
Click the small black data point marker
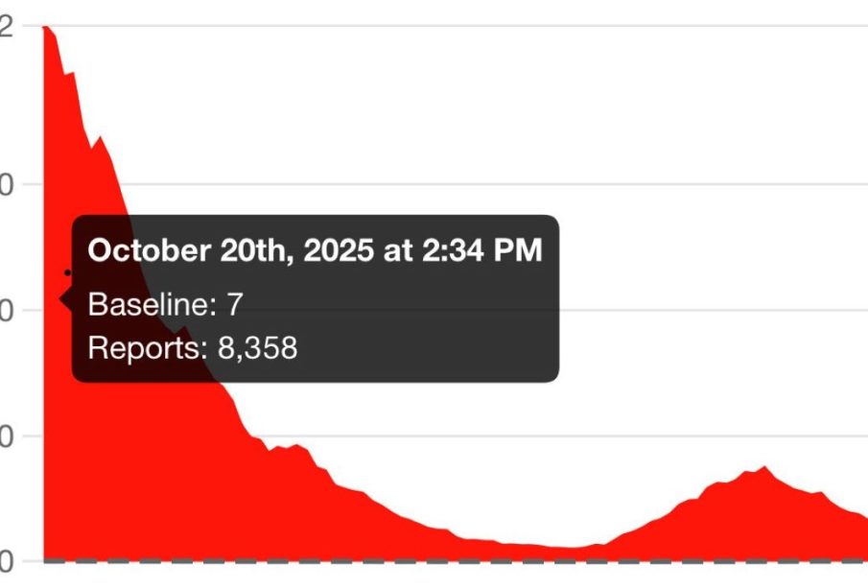[67, 272]
